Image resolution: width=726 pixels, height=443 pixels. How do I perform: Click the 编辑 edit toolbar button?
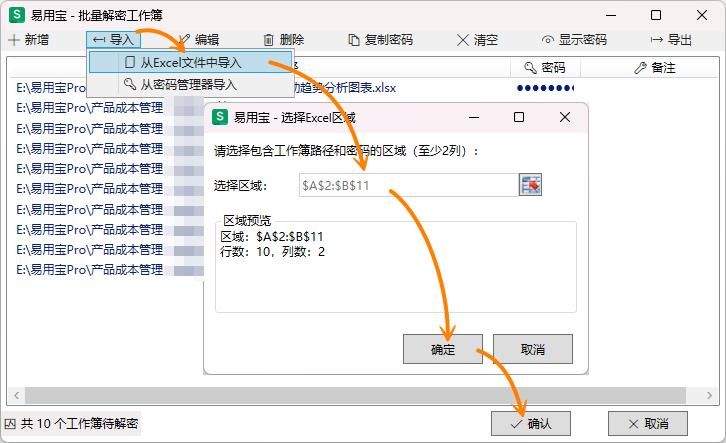click(x=199, y=40)
